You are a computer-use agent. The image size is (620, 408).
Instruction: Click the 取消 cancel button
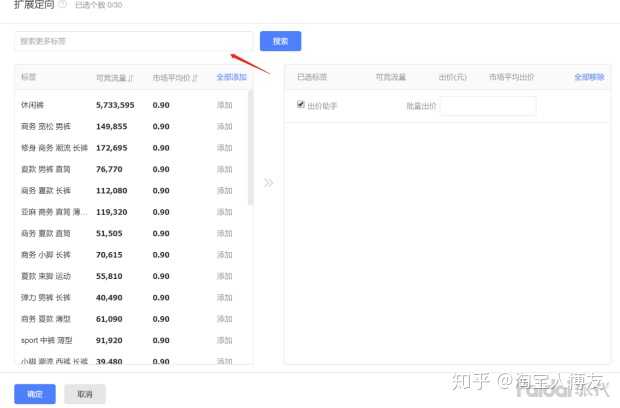click(x=84, y=394)
